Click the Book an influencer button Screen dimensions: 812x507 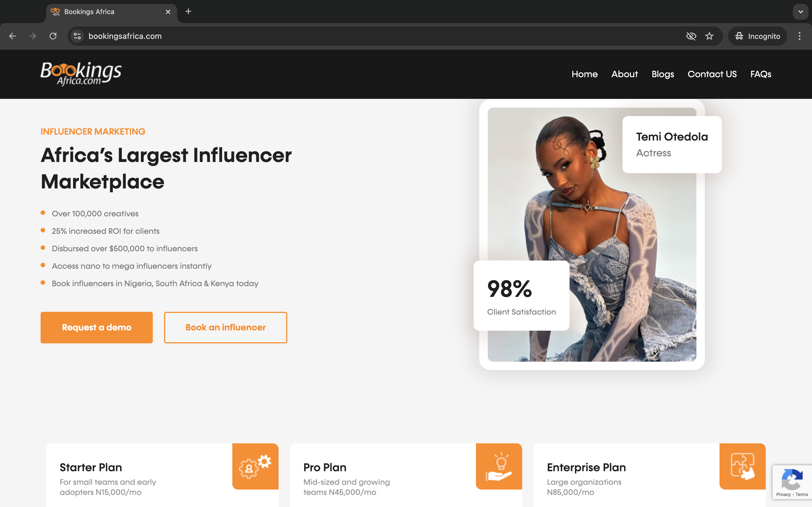226,328
